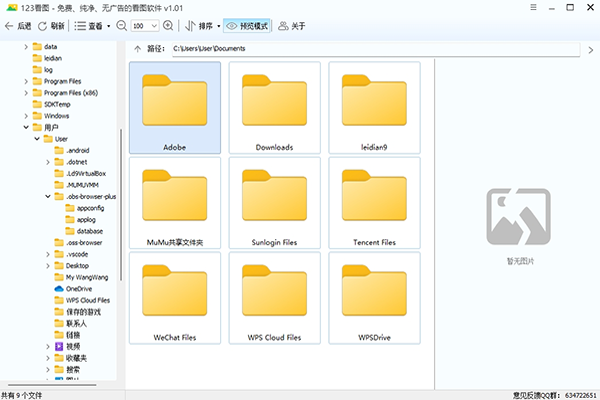Screen dimensions: 600x400
Task: Select appconfig folder in tree
Action: [x=85, y=208]
